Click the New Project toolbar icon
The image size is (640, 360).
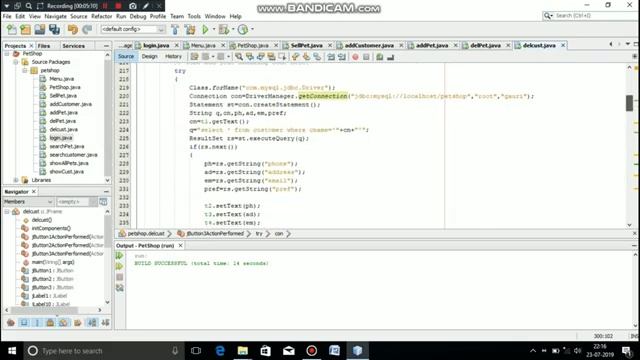click(25, 29)
